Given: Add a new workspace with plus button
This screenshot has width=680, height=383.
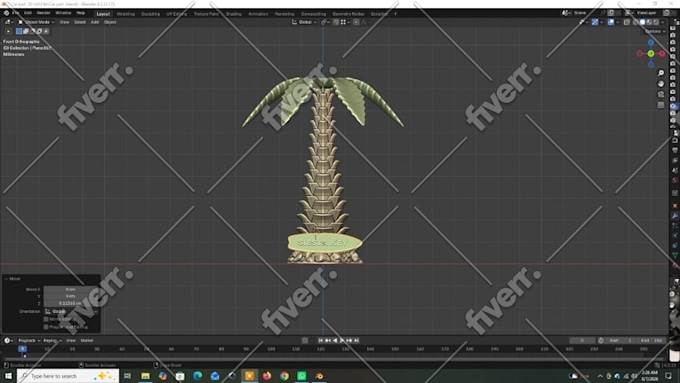Looking at the screenshot, I should (x=395, y=14).
